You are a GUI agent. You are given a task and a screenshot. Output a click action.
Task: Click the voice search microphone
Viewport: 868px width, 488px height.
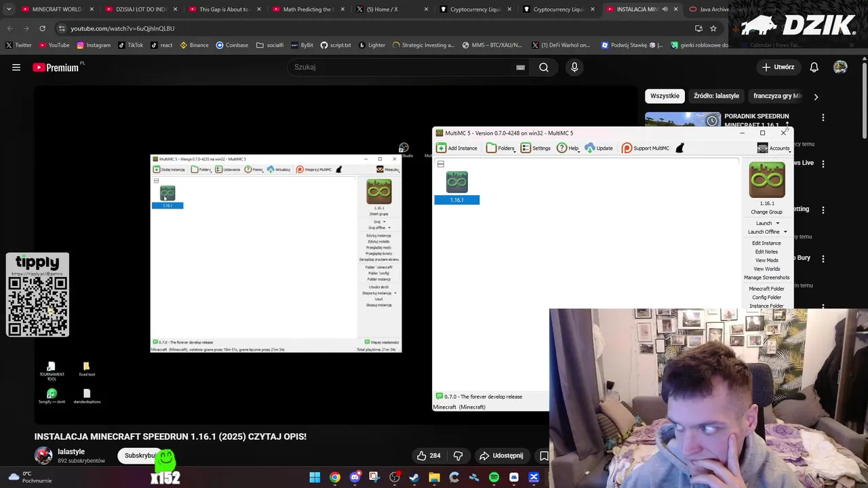click(574, 67)
